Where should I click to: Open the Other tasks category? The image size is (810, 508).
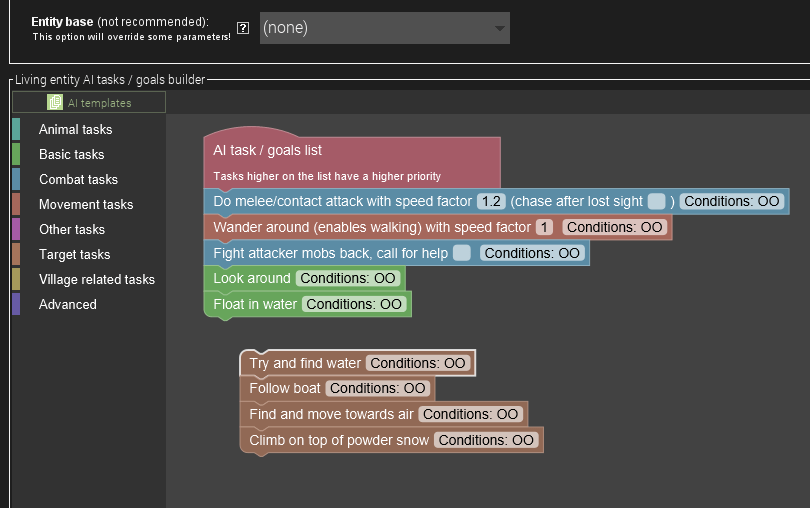(72, 229)
